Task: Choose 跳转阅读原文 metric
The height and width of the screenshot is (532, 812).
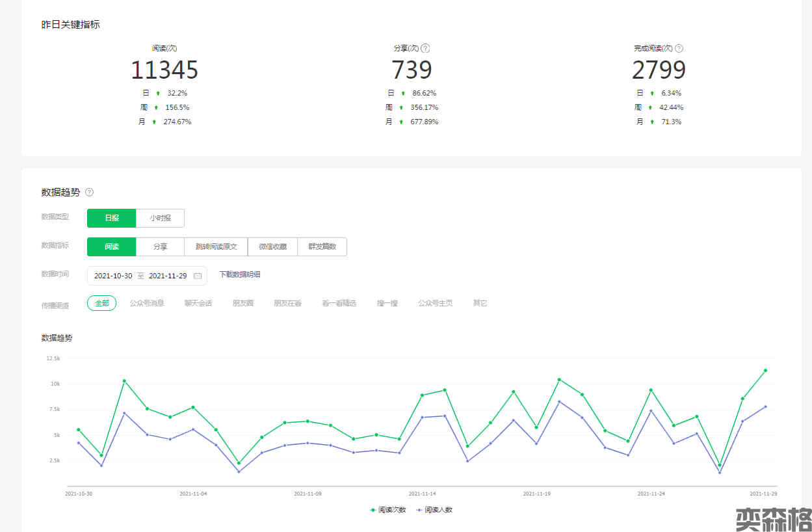Action: point(216,246)
